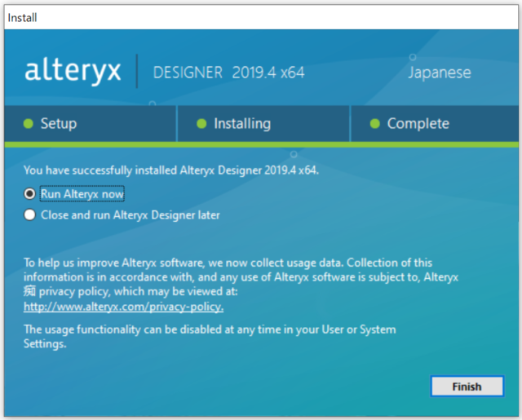This screenshot has height=420, width=522.
Task: Click the Install window title
Action: coord(22,18)
